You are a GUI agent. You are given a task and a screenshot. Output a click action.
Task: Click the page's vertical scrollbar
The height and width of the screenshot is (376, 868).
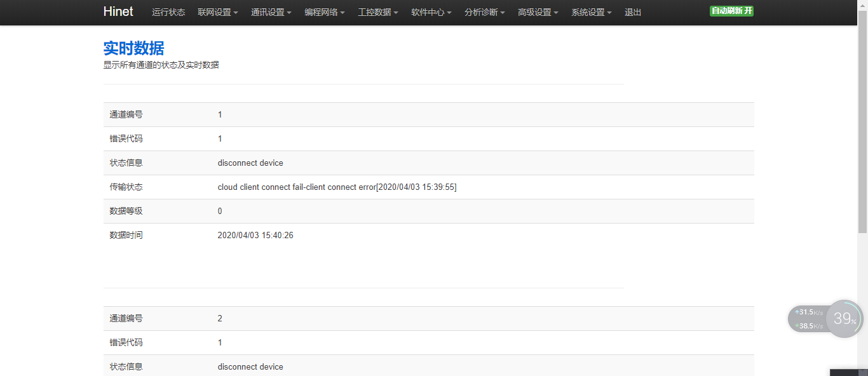coord(863,127)
